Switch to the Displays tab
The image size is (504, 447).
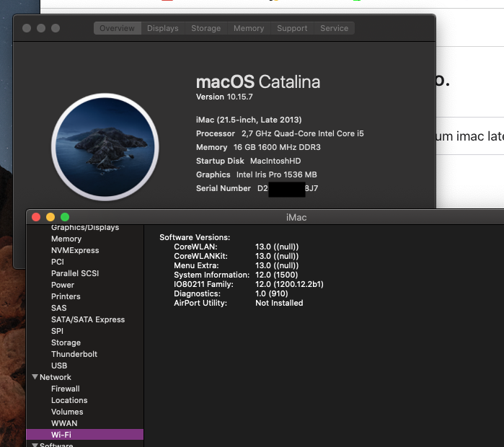(x=162, y=28)
